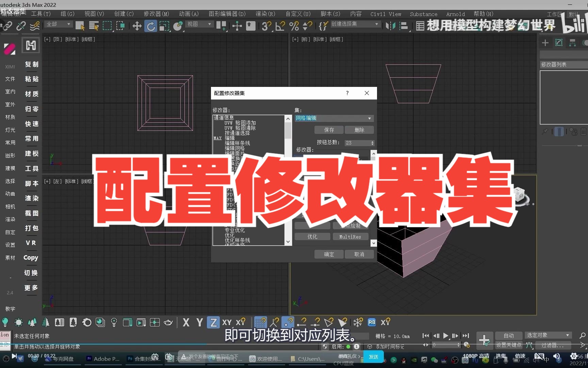Image resolution: width=588 pixels, height=368 pixels.
Task: Open the Civil View menu
Action: [385, 14]
